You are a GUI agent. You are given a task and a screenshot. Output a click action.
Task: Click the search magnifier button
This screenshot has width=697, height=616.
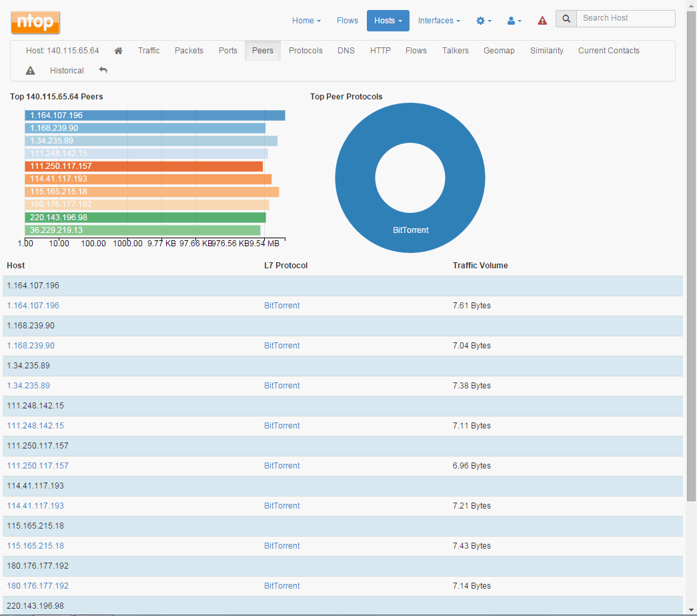click(566, 19)
